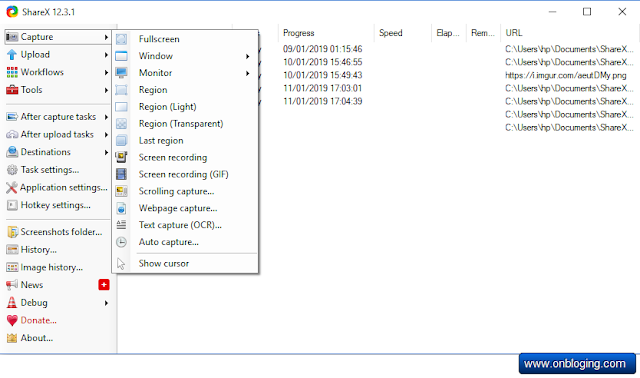Expand the Window submenu arrow

point(247,56)
